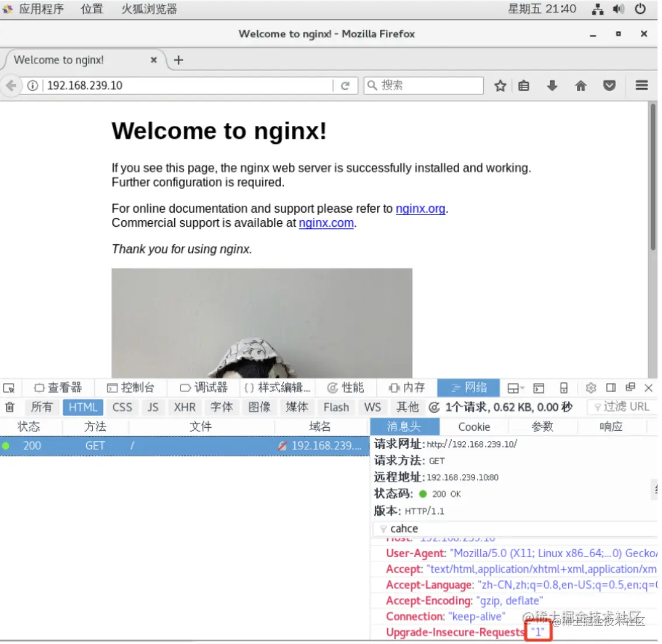
Task: Sort requests by 方法 column header
Action: coord(96,427)
